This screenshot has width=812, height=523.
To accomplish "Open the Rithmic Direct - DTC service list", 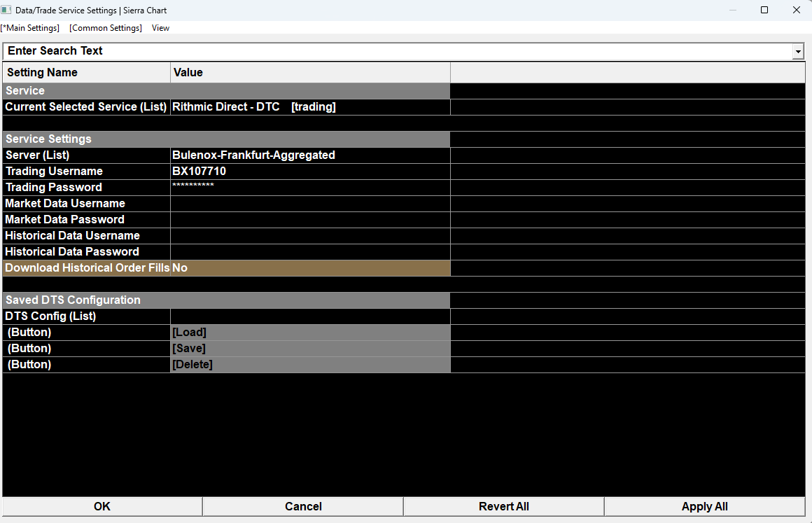I will tap(310, 107).
